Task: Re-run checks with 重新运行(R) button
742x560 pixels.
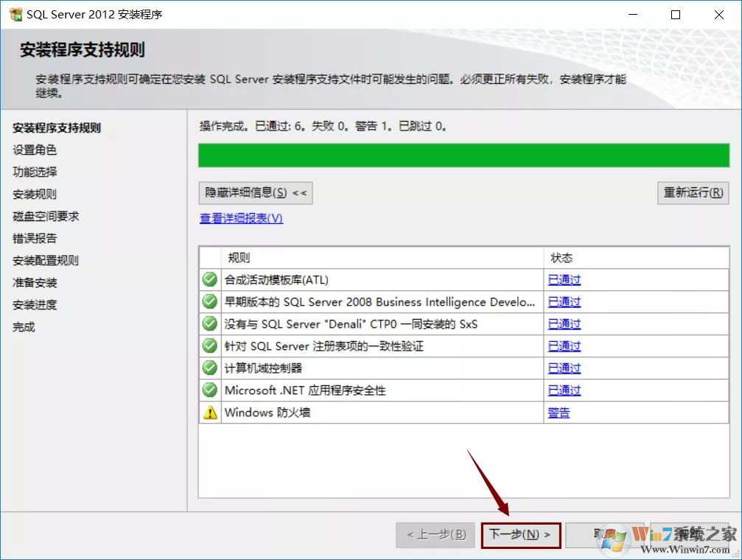Action: pos(693,192)
